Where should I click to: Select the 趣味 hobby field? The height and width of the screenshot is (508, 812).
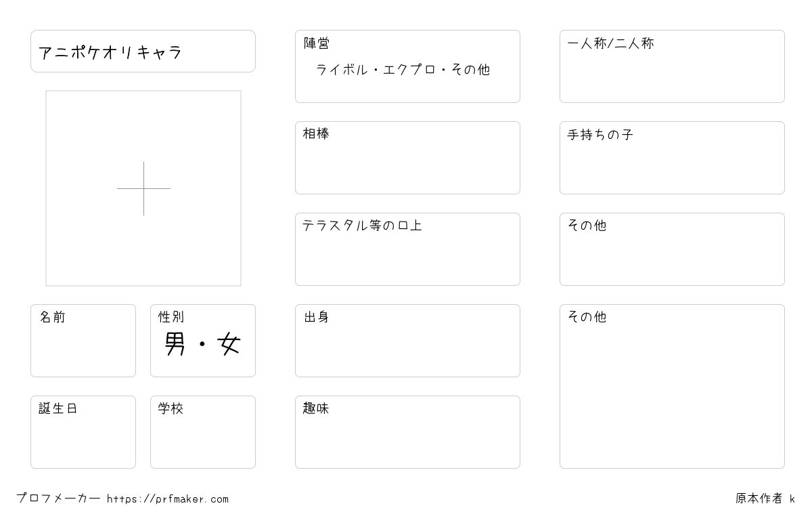coord(407,432)
